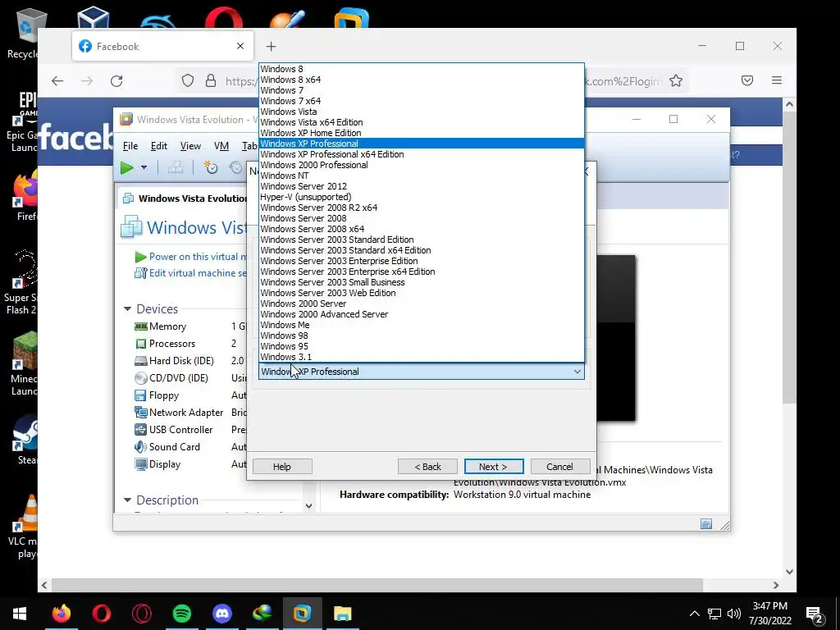Click the VMware panel scroll down arrow
Viewport: 840px width, 630px height.
coord(308,505)
